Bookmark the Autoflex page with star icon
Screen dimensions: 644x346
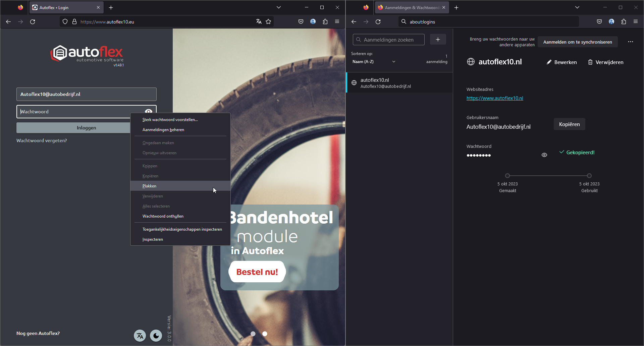pos(268,21)
